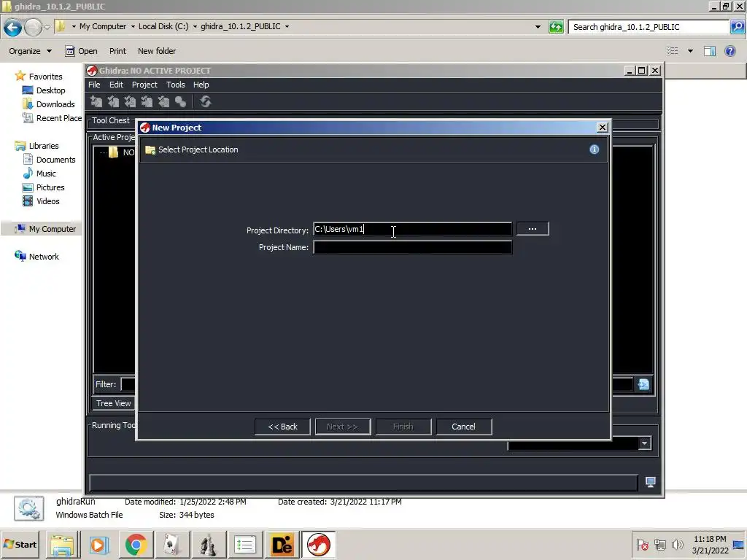Click the Ghidra Find Checkouts toolbar icon

point(180,101)
